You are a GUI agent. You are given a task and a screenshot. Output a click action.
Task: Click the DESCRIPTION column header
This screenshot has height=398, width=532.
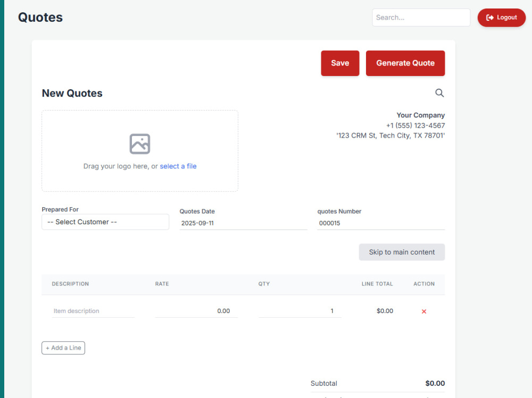[70, 284]
